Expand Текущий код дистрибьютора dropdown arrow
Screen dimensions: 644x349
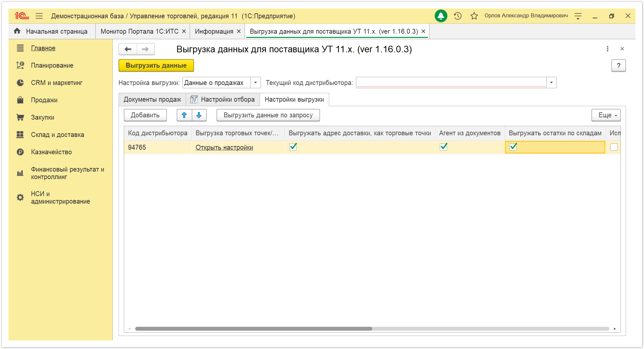pos(551,83)
